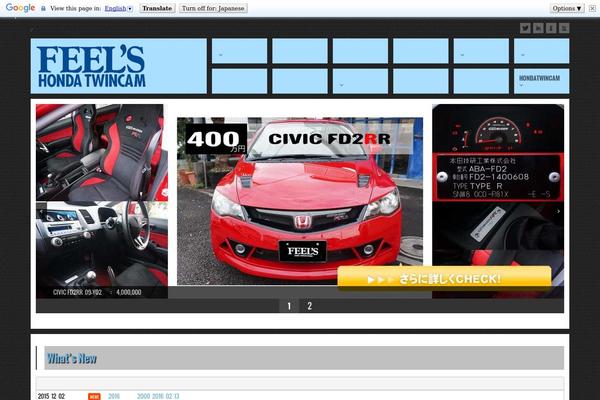Open the red Civic FD2RR front photo
Viewport: 600px width, 400px height.
[x=300, y=201]
